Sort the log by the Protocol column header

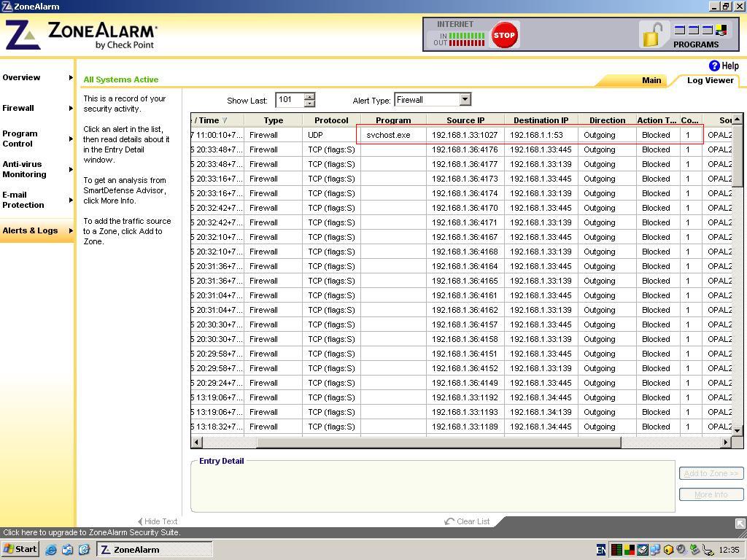point(331,120)
